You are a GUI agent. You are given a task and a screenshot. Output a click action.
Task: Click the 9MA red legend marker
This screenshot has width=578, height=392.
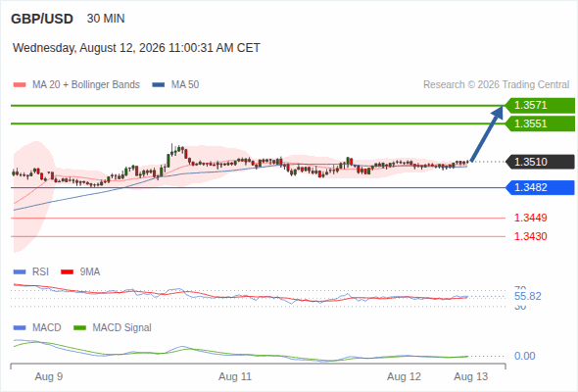pos(67,272)
